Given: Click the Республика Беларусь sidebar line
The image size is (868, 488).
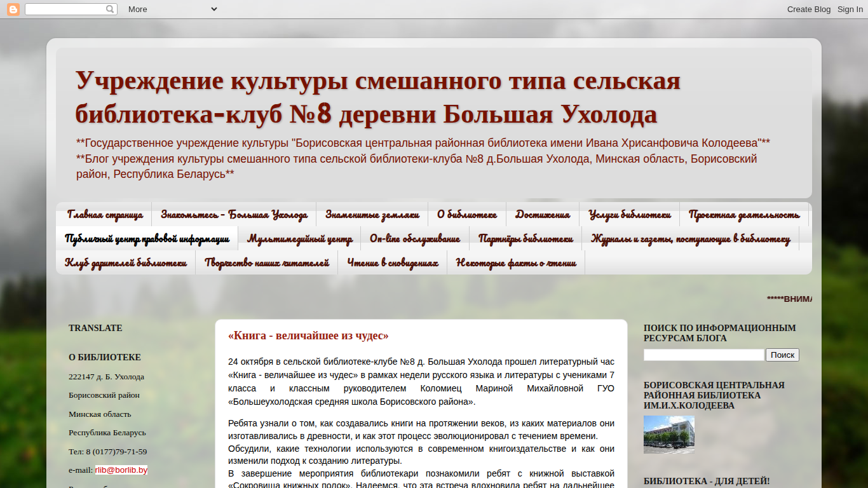Looking at the screenshot, I should point(107,433).
